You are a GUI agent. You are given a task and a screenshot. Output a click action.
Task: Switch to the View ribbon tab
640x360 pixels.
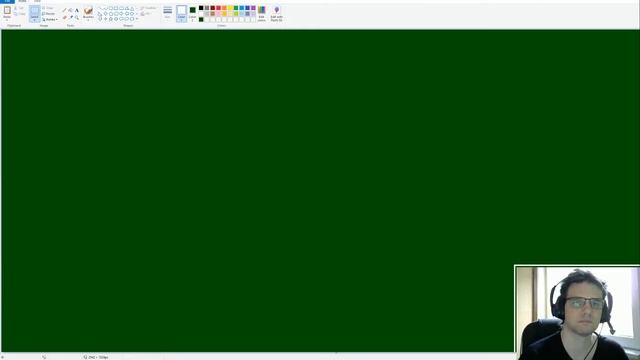tap(37, 1)
